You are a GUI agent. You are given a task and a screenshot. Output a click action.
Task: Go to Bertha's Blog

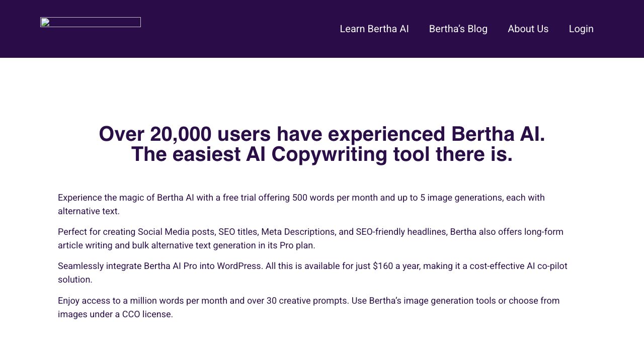(x=458, y=29)
